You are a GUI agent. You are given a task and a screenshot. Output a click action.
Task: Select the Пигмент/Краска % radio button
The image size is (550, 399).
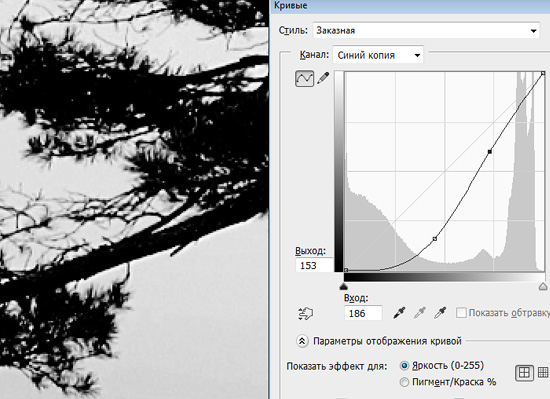coord(404,382)
